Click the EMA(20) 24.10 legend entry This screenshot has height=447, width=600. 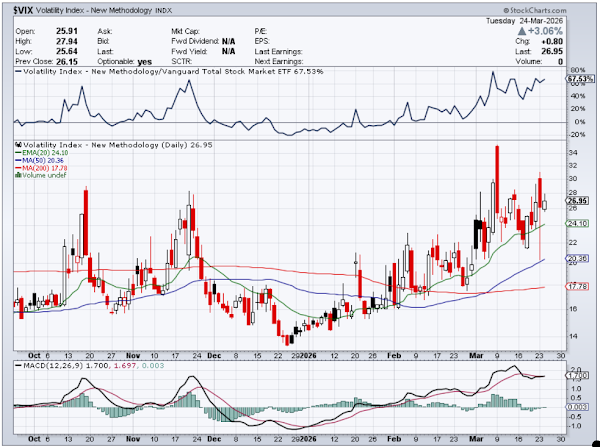click(42, 152)
